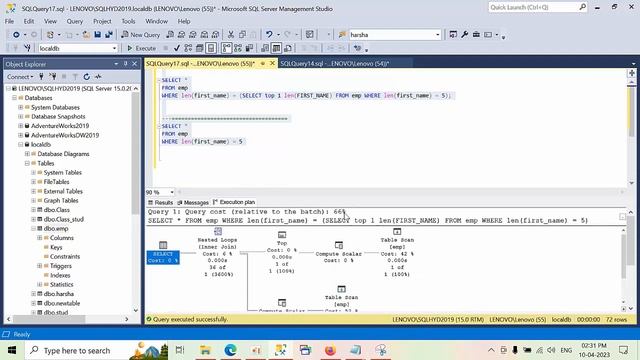Switch to the Messages tab
640x360 pixels.
pos(193,202)
